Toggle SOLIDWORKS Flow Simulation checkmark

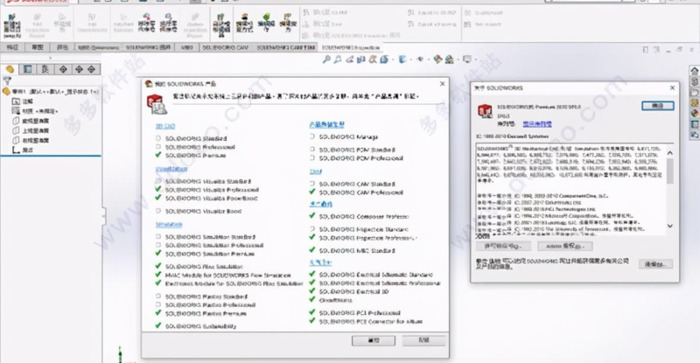click(158, 266)
